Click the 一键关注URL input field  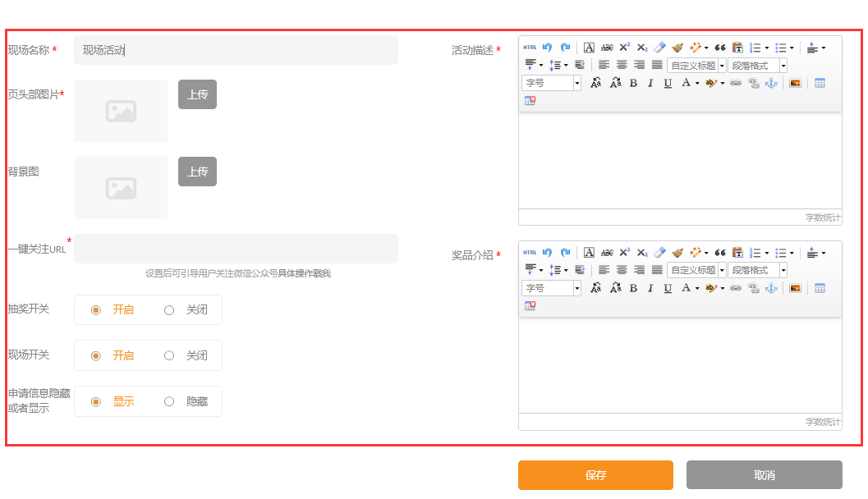[236, 249]
